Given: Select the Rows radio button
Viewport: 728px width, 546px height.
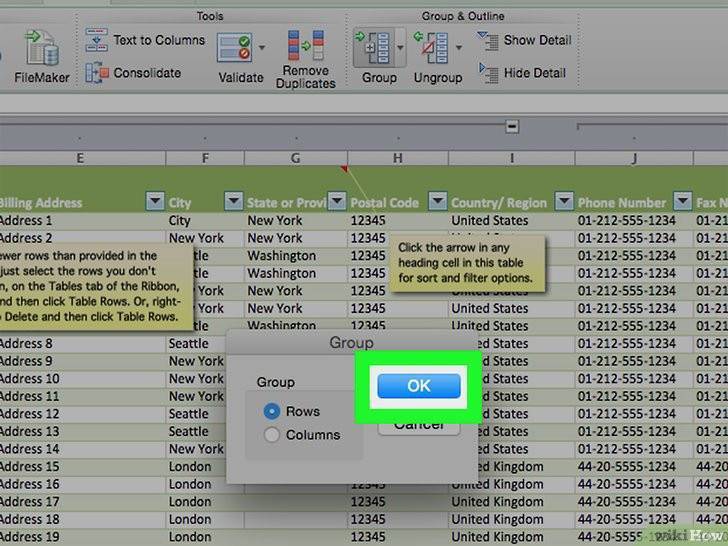Looking at the screenshot, I should click(x=271, y=411).
